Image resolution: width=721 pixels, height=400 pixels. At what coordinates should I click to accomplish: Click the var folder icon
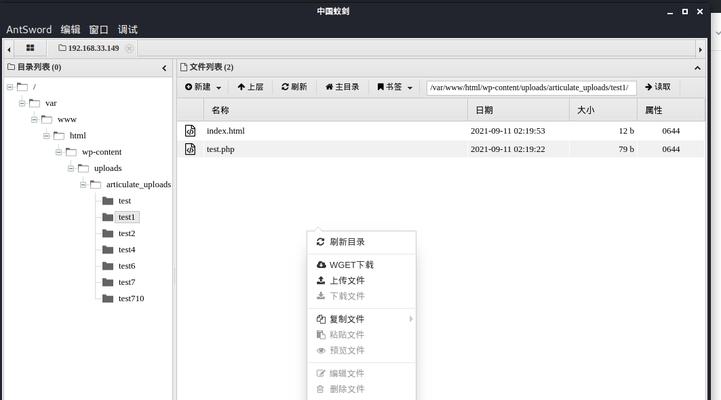click(x=34, y=103)
